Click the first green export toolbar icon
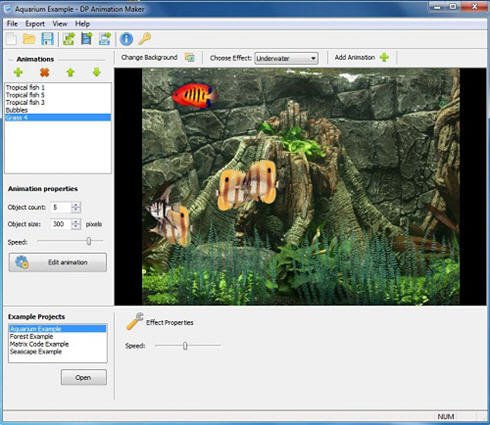The image size is (490, 425). 69,39
